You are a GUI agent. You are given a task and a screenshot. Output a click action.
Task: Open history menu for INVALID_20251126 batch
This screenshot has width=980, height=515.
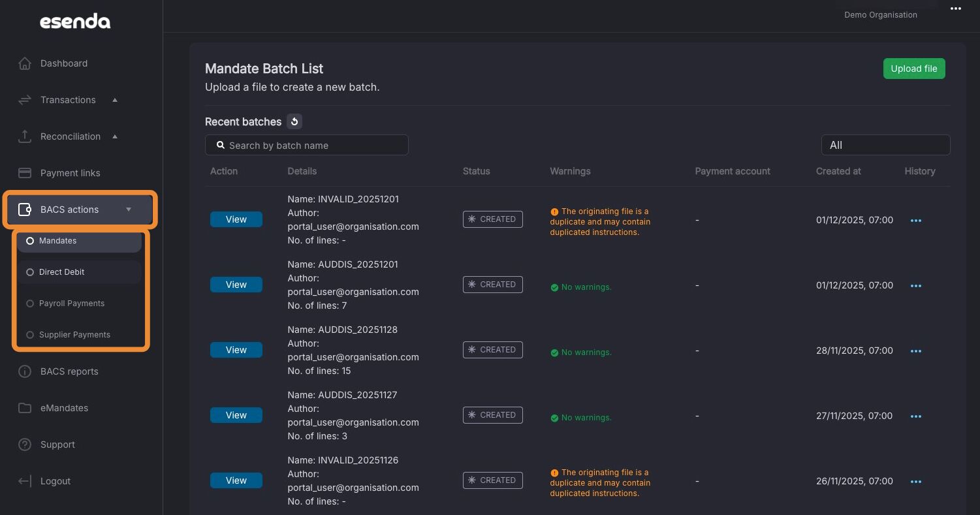(916, 482)
